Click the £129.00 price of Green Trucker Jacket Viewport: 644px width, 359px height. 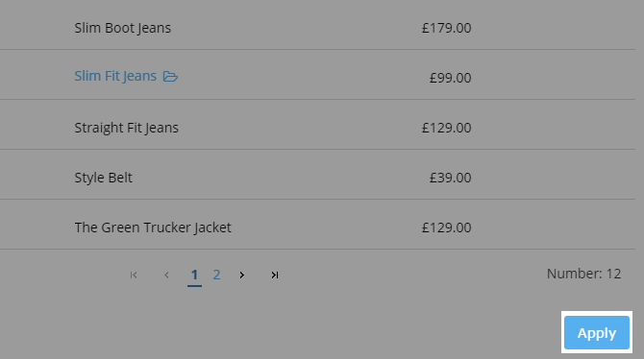pyautogui.click(x=446, y=227)
